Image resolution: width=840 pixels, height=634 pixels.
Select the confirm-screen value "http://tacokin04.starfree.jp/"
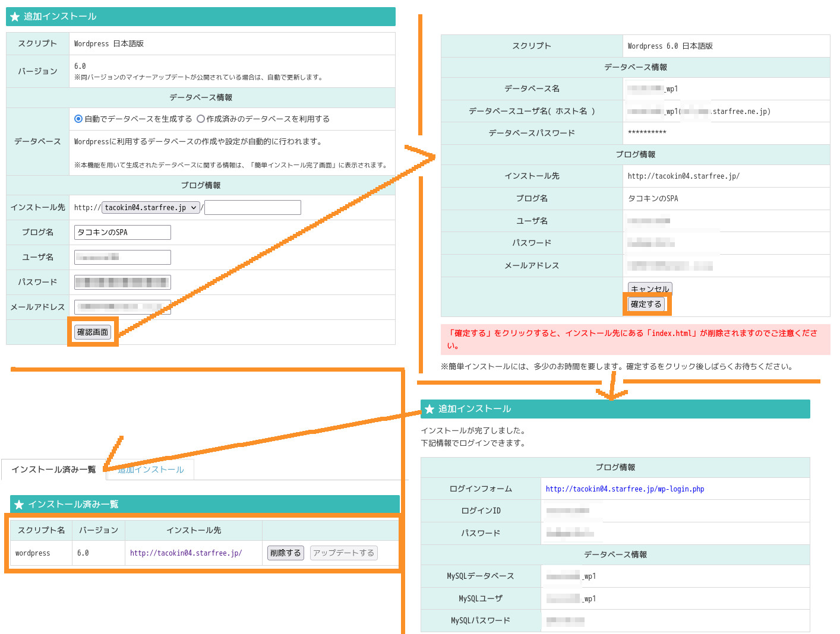point(684,176)
